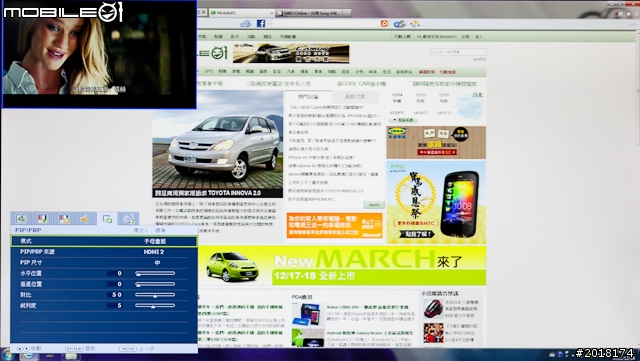The image size is (640, 361).
Task: Click the Windows Start button
Action: [x=7, y=355]
